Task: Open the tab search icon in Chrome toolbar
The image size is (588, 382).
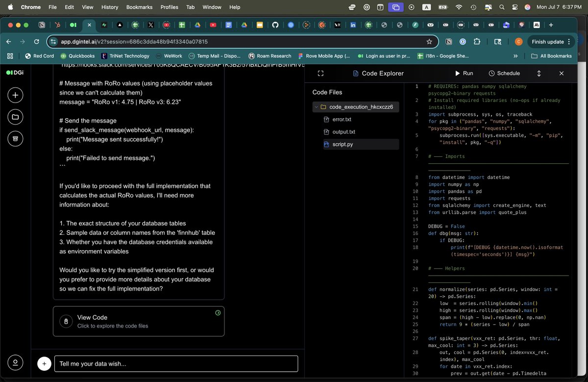Action: pyautogui.click(x=498, y=42)
